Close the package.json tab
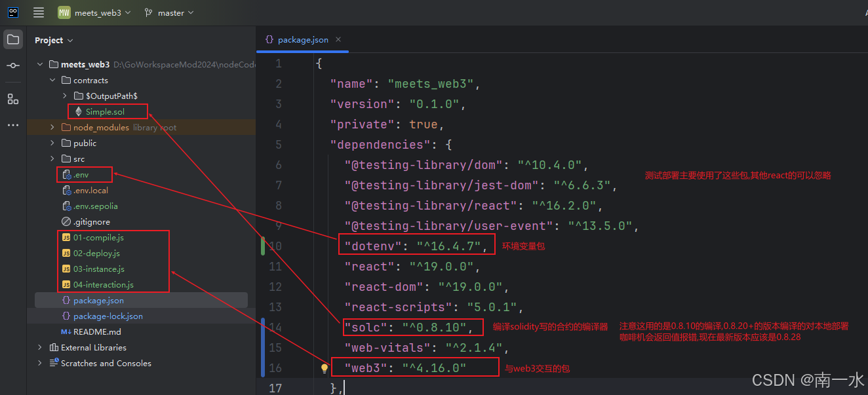The height and width of the screenshot is (395, 868). 338,39
